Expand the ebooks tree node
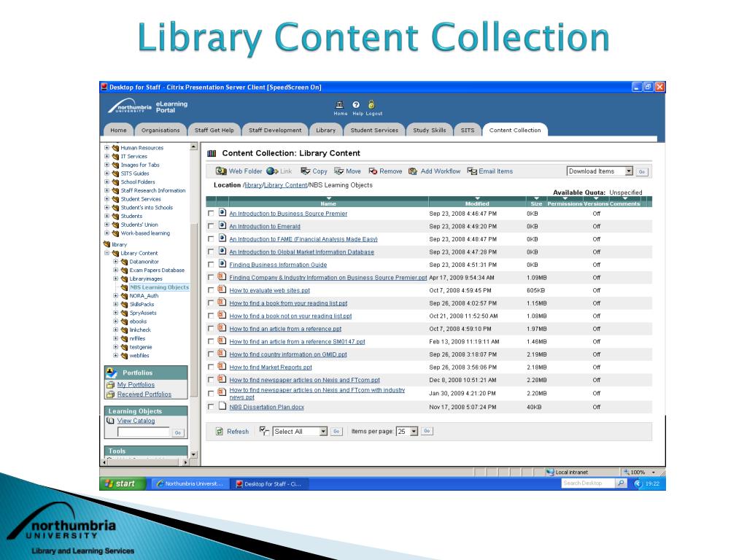This screenshot has height=560, width=747. [115, 322]
